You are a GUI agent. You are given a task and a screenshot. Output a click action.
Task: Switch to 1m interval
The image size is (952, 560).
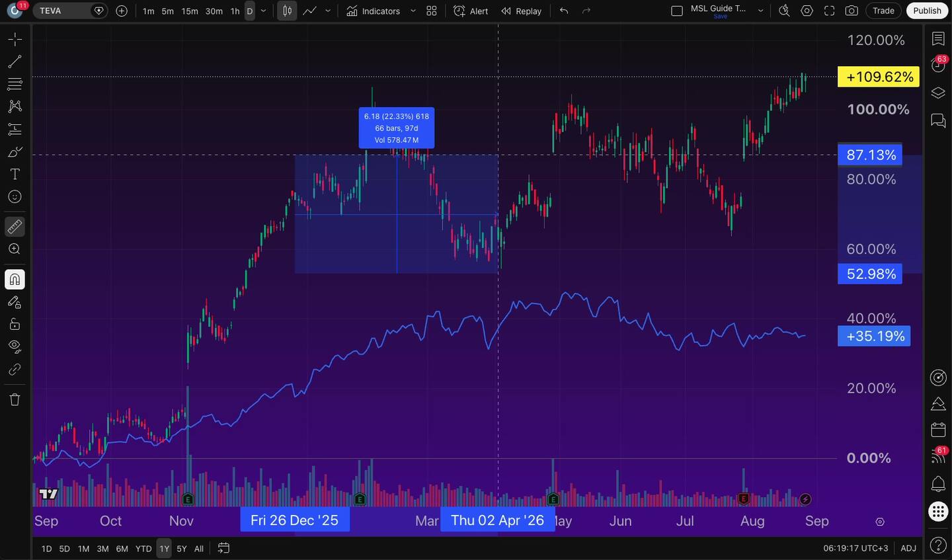149,11
